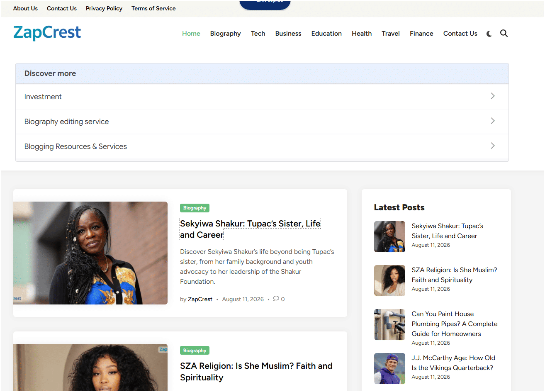545x392 pixels.
Task: Open the Finance navigation link
Action: [x=421, y=34]
